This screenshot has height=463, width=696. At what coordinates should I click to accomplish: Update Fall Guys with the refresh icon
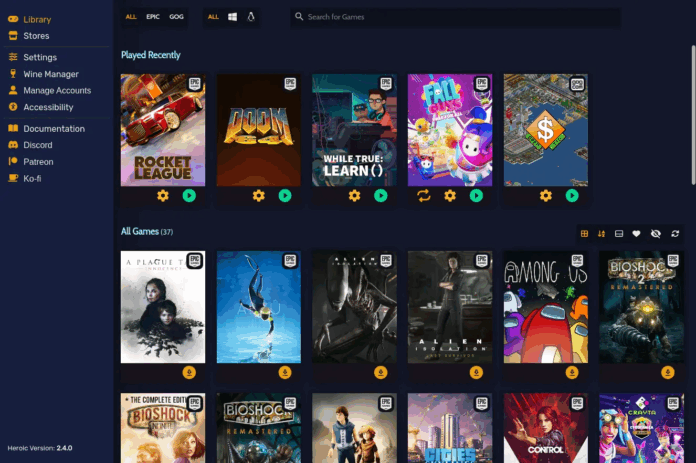pyautogui.click(x=424, y=196)
